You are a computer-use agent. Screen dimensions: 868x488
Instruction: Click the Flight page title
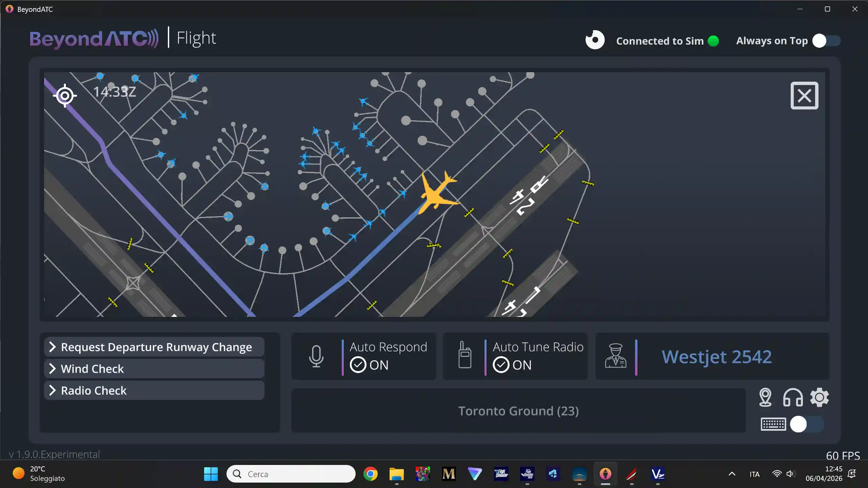[x=196, y=38]
